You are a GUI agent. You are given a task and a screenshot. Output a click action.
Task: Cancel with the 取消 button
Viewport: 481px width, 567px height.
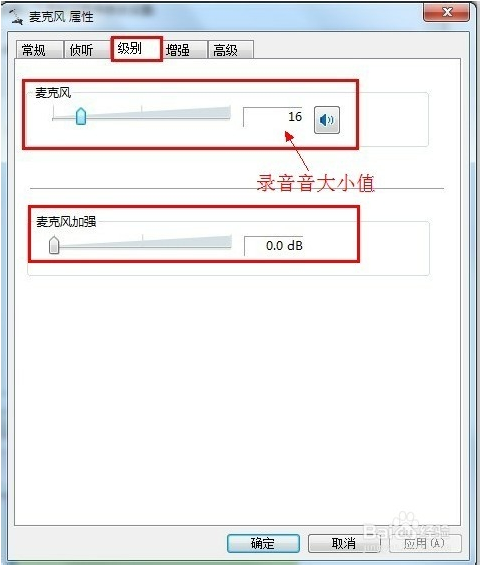[344, 543]
